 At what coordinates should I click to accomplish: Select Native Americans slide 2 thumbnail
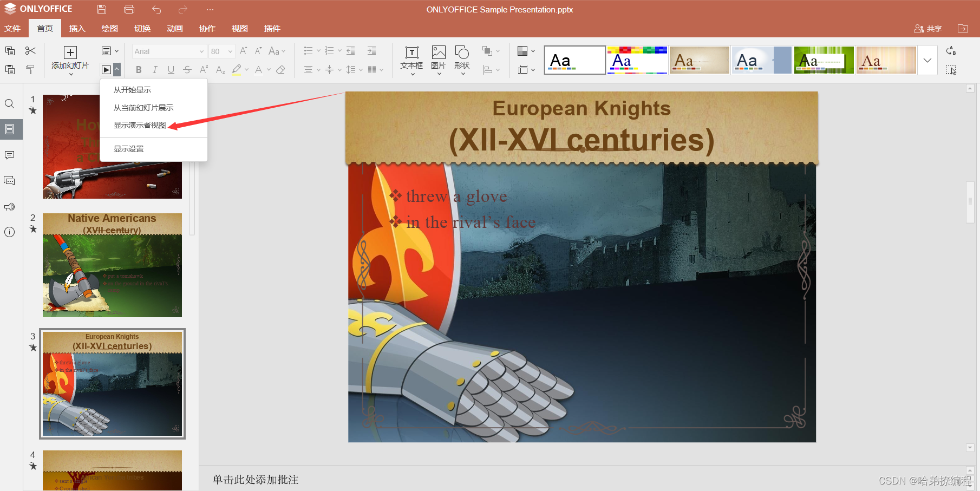[x=112, y=265]
